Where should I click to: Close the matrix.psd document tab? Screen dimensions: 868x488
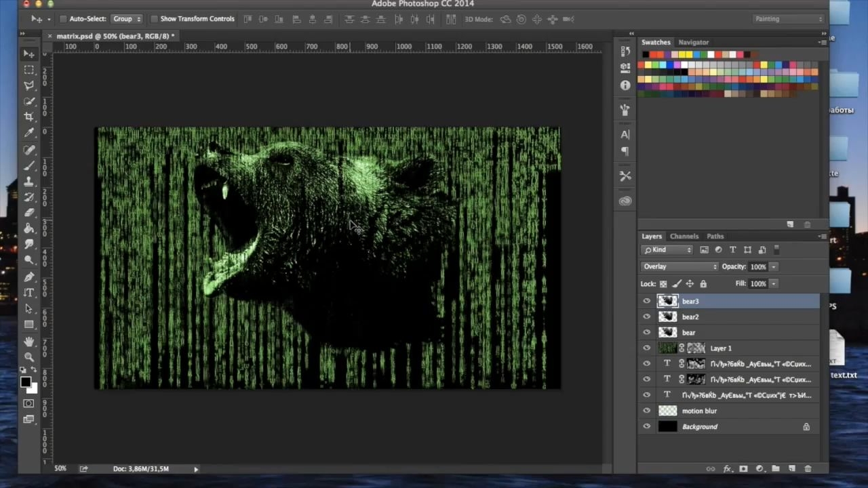50,36
